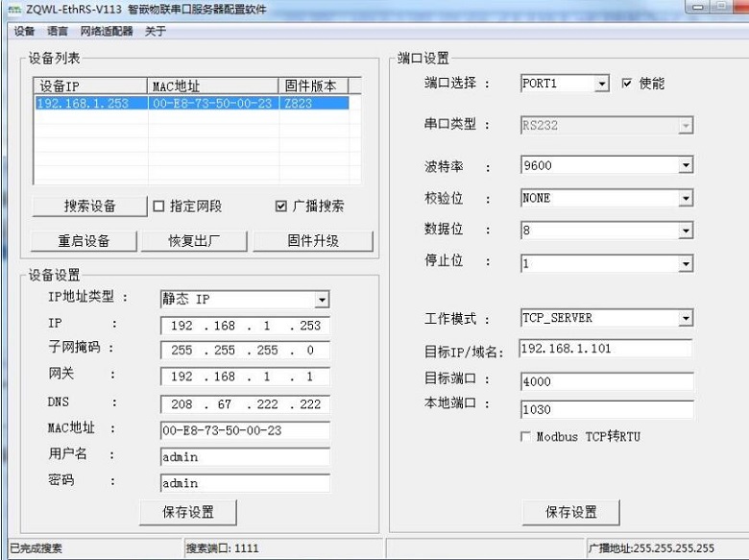The height and width of the screenshot is (560, 749).
Task: Uncheck the 广播搜索 checkbox
Action: coord(281,206)
